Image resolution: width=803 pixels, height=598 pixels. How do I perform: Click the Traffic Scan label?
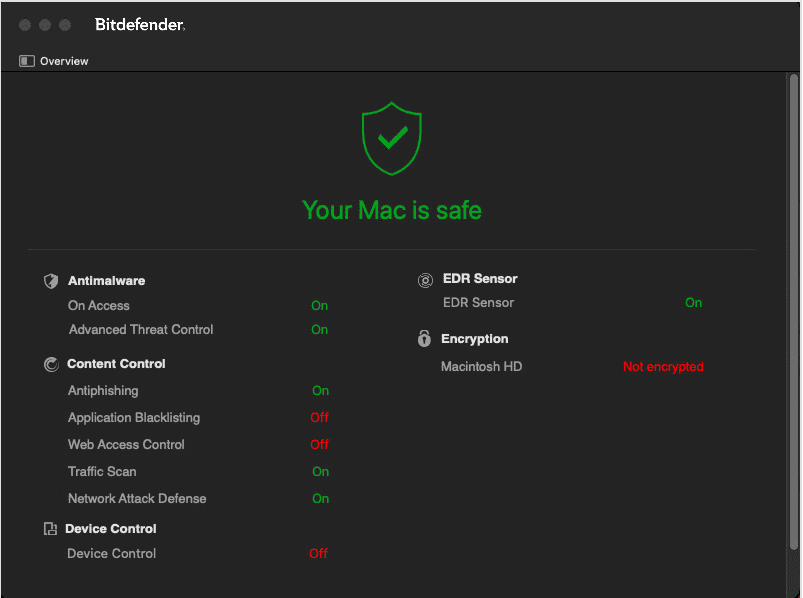[x=102, y=472]
